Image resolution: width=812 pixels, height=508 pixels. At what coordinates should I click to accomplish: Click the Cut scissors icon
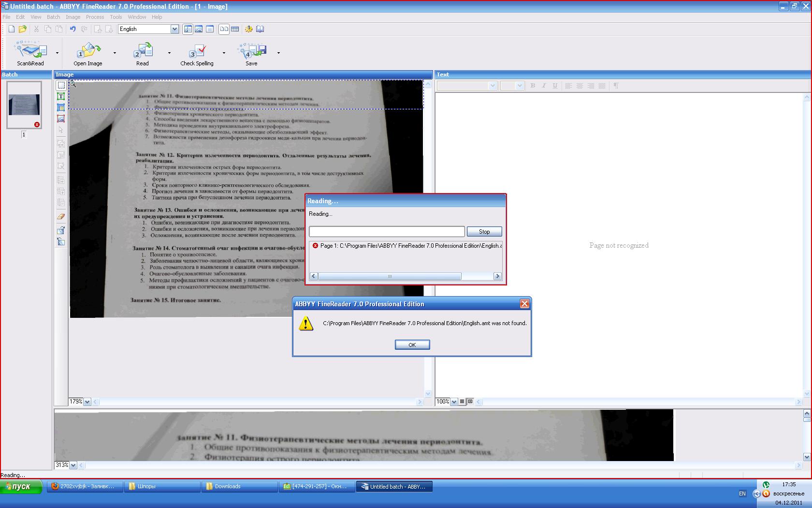(36, 29)
